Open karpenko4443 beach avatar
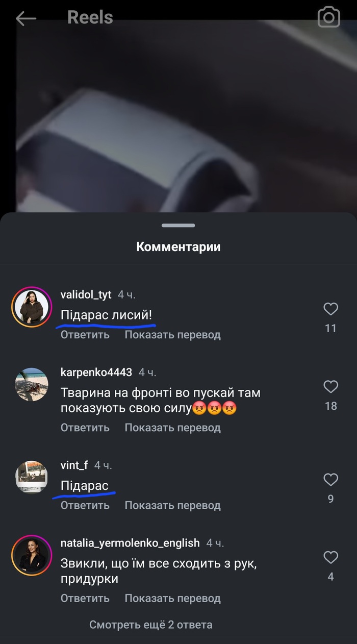Image resolution: width=357 pixels, height=644 pixels. 32,384
